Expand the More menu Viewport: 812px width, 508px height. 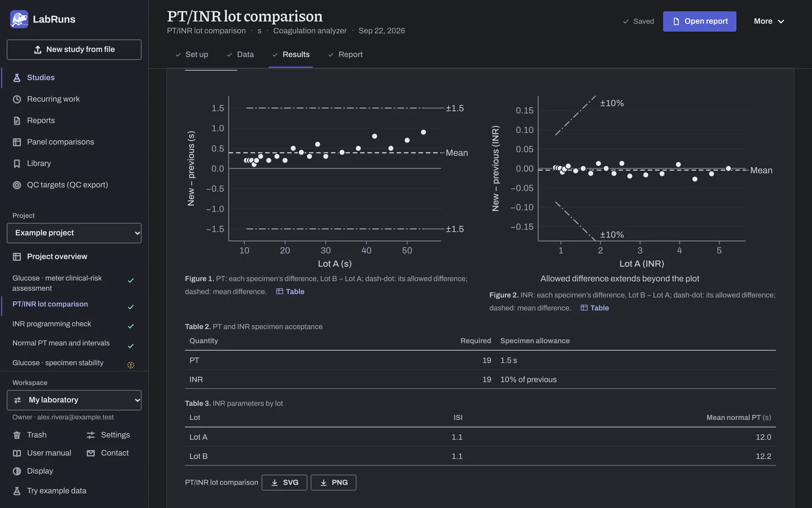pyautogui.click(x=769, y=21)
